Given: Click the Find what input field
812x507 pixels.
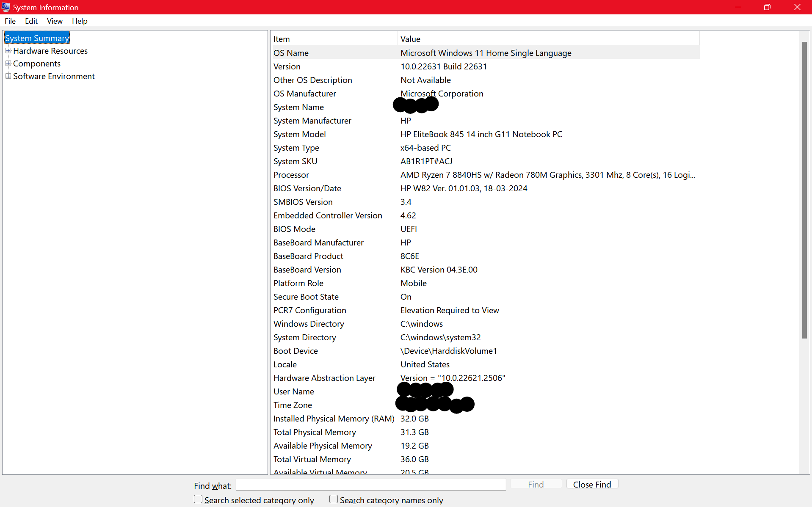Looking at the screenshot, I should coord(371,485).
